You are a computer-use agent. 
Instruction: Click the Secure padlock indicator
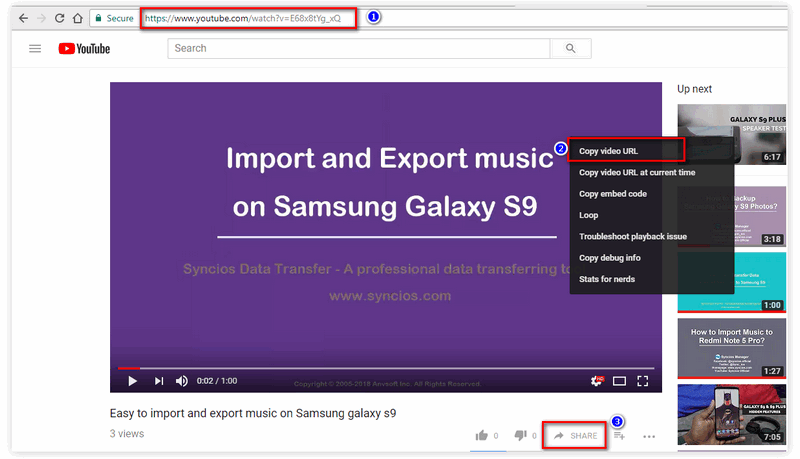click(114, 18)
